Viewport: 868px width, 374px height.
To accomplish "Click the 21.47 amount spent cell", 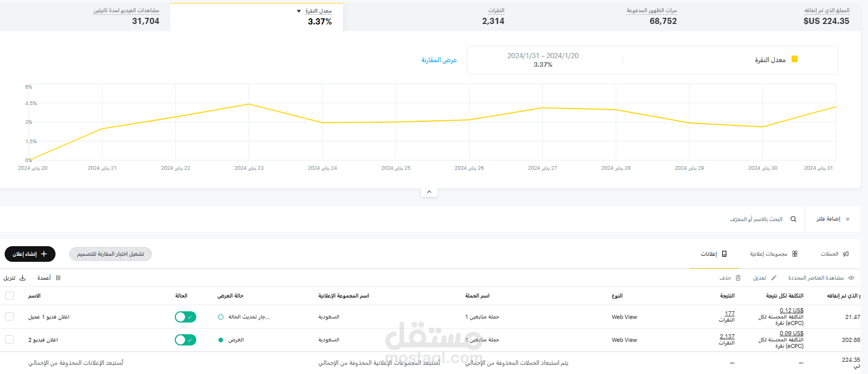I will click(x=852, y=317).
